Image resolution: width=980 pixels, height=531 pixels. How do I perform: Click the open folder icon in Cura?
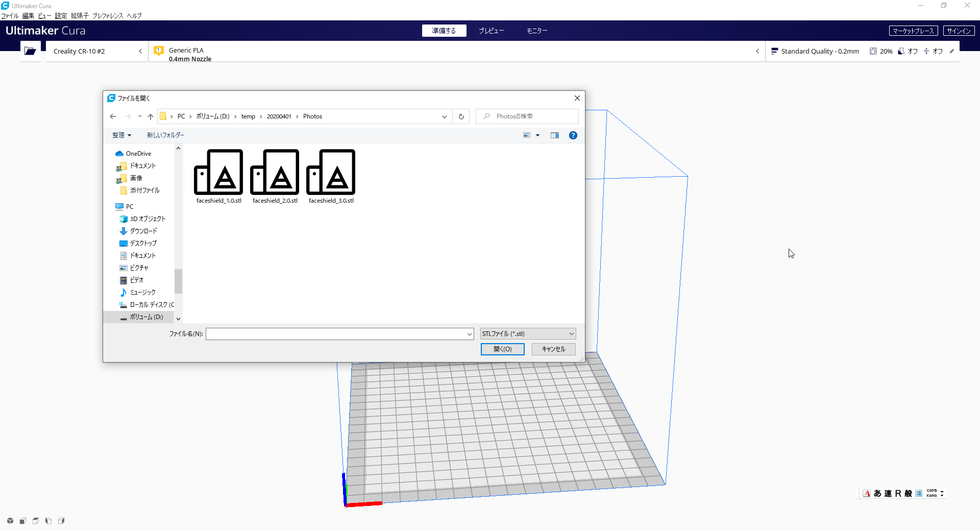[30, 51]
